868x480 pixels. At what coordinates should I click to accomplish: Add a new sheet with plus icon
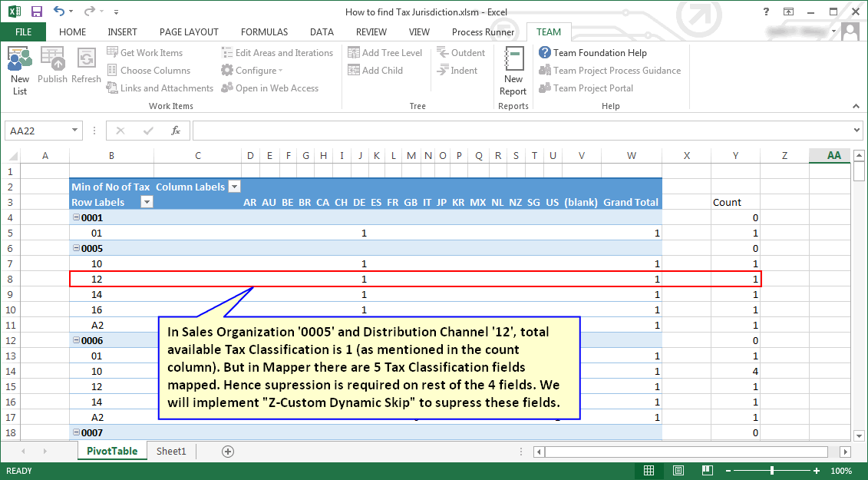coord(227,452)
